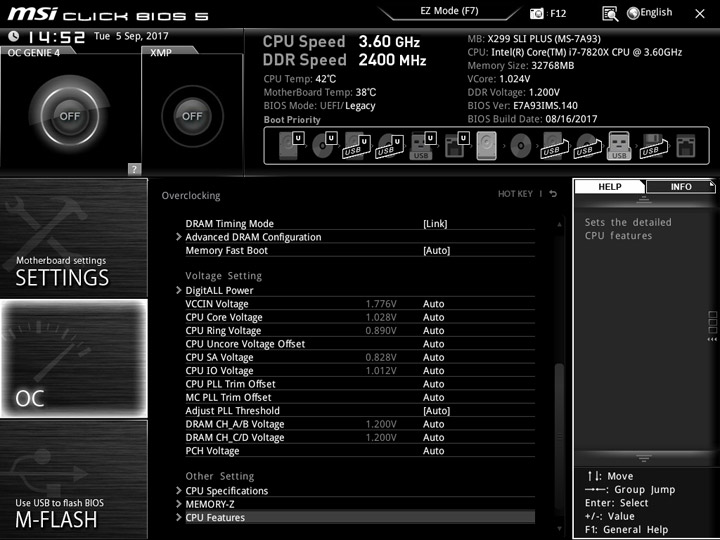The height and width of the screenshot is (540, 720).
Task: Click the 14:52 system time display
Action: click(x=56, y=37)
